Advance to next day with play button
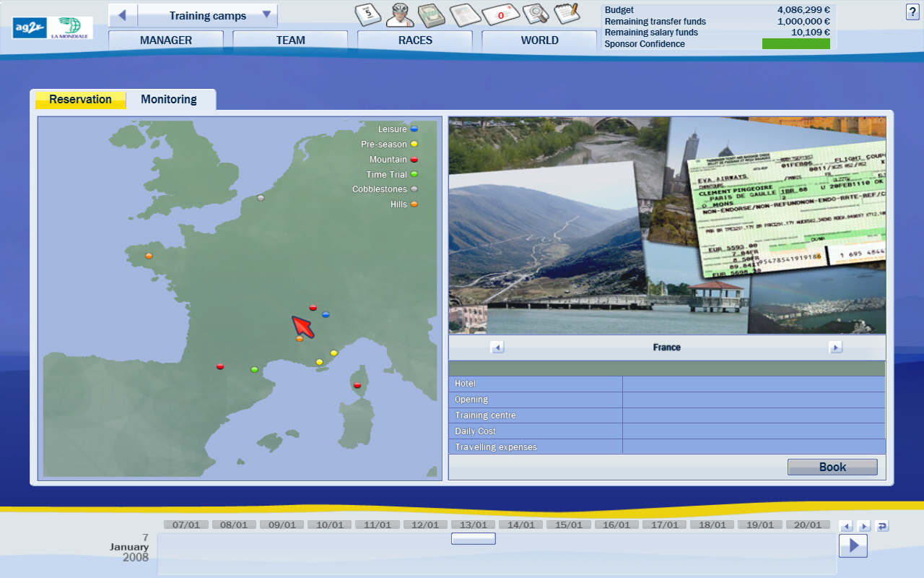Screen dimensions: 924x578 853,545
